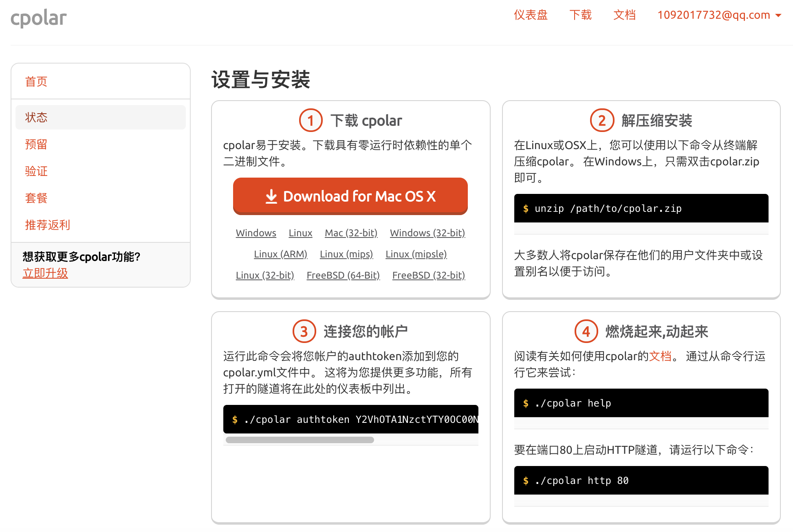Click the step 1 circled number icon
Image resolution: width=793 pixels, height=532 pixels.
311,121
